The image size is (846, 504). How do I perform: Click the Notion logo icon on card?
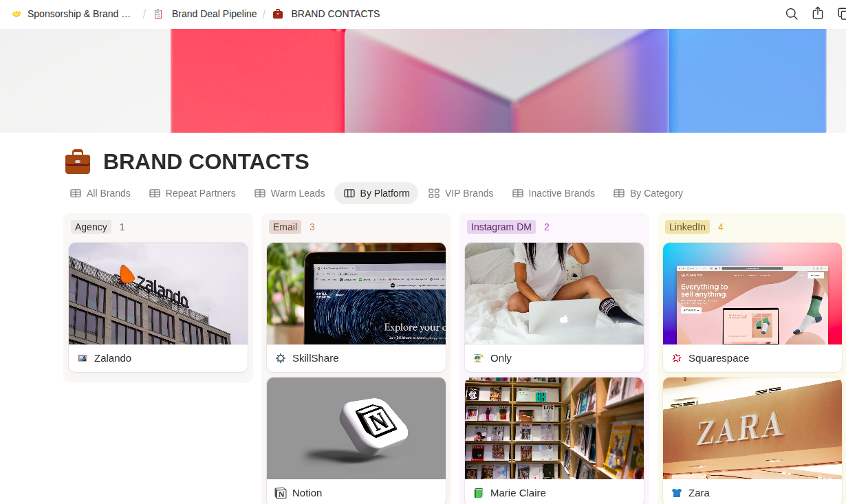[x=281, y=493]
